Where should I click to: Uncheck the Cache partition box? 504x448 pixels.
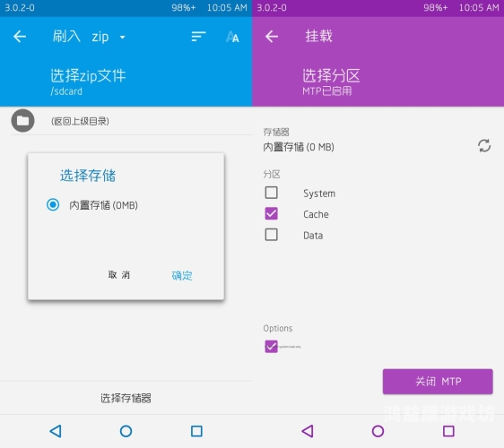(x=272, y=213)
